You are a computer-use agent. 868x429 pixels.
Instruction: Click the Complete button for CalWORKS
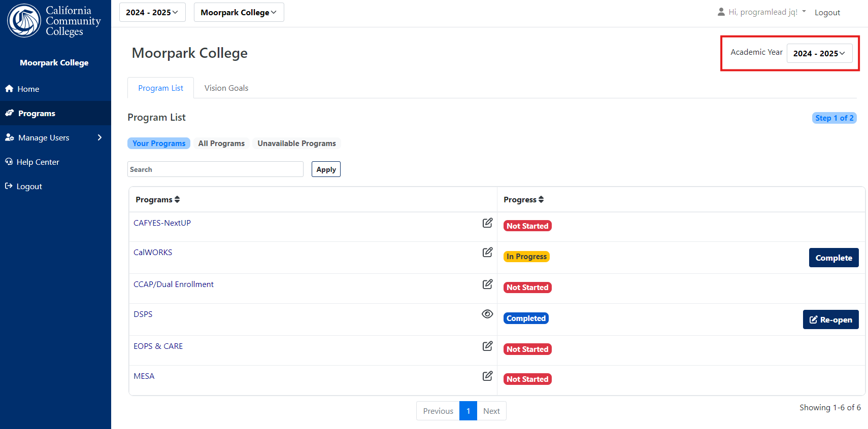(833, 258)
